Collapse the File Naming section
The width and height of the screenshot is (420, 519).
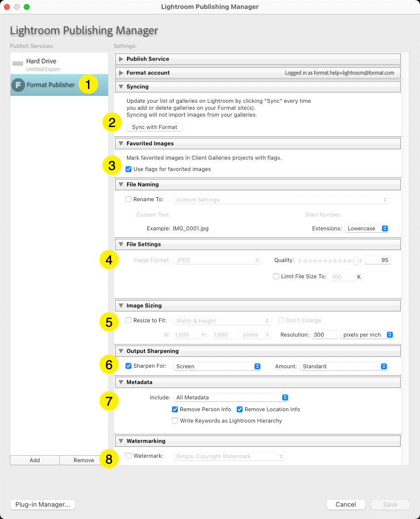(121, 184)
